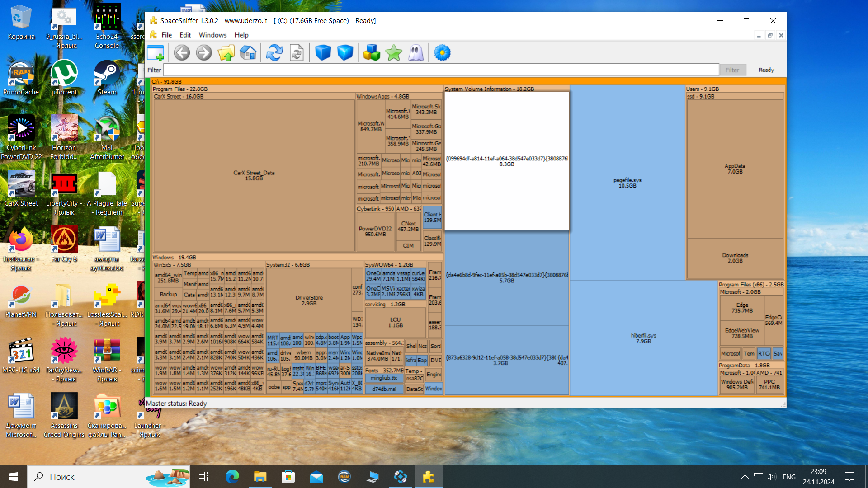Go to the home folder view

tap(248, 53)
